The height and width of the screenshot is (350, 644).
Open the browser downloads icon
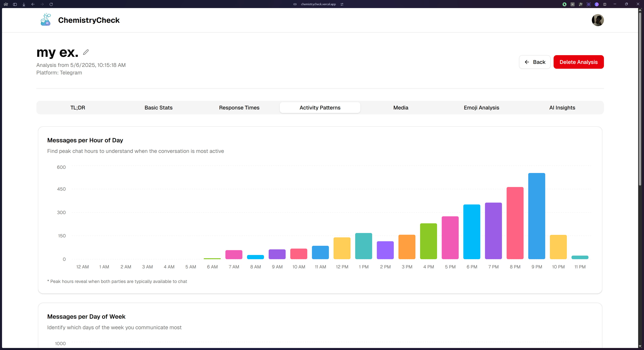(24, 4)
